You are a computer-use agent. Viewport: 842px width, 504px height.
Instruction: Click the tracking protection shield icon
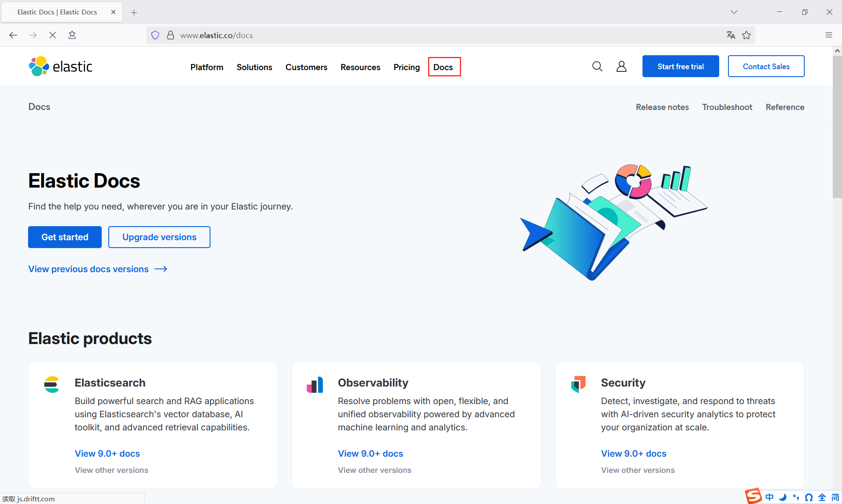pos(155,35)
